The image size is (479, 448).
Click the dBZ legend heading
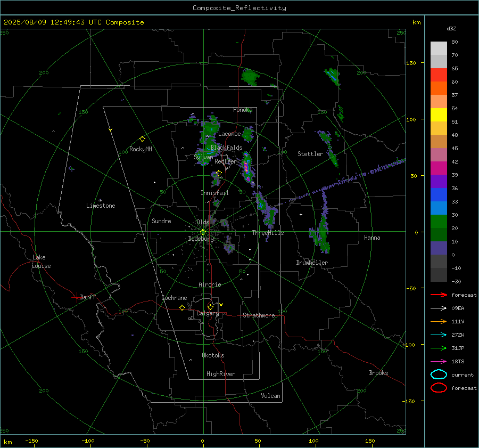tap(451, 29)
